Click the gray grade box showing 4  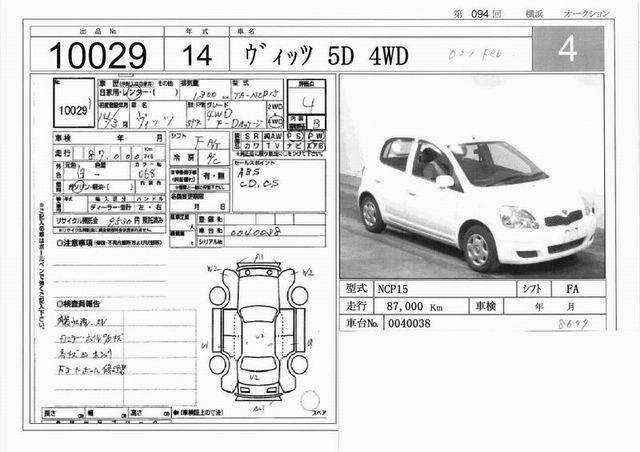[x=568, y=48]
